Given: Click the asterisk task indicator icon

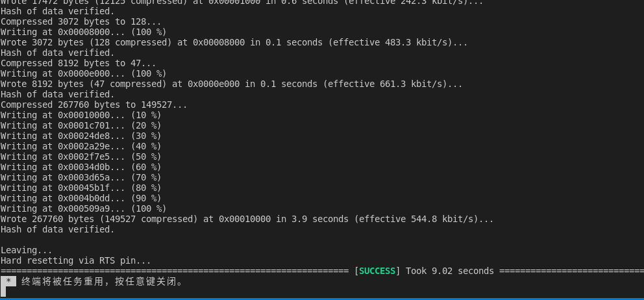Looking at the screenshot, I should pyautogui.click(x=8, y=281).
